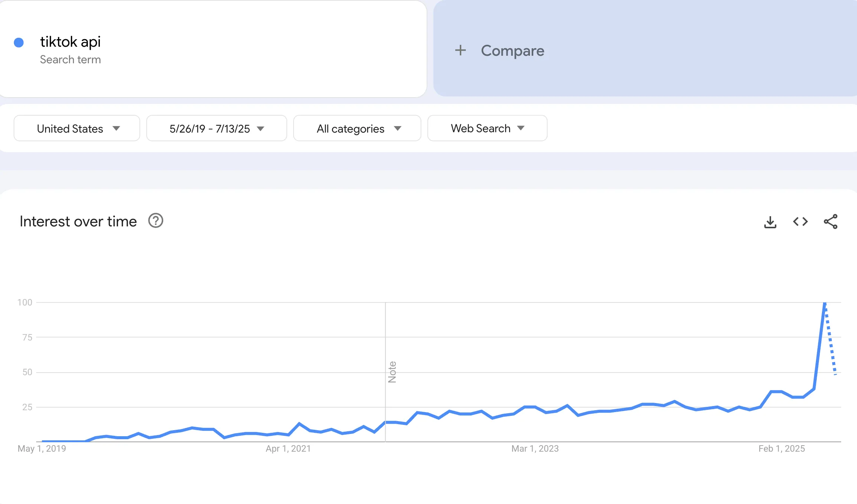Download the Interest over time data as CSV

click(770, 221)
